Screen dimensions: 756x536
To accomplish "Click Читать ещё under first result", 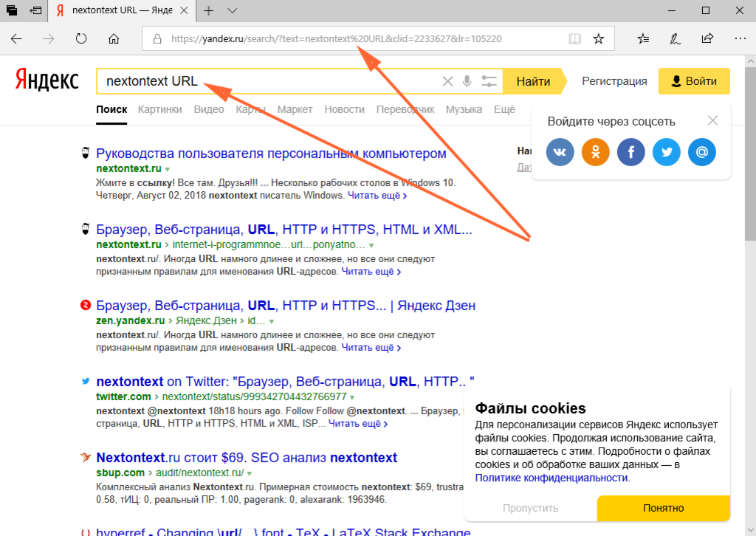I will pos(377,196).
